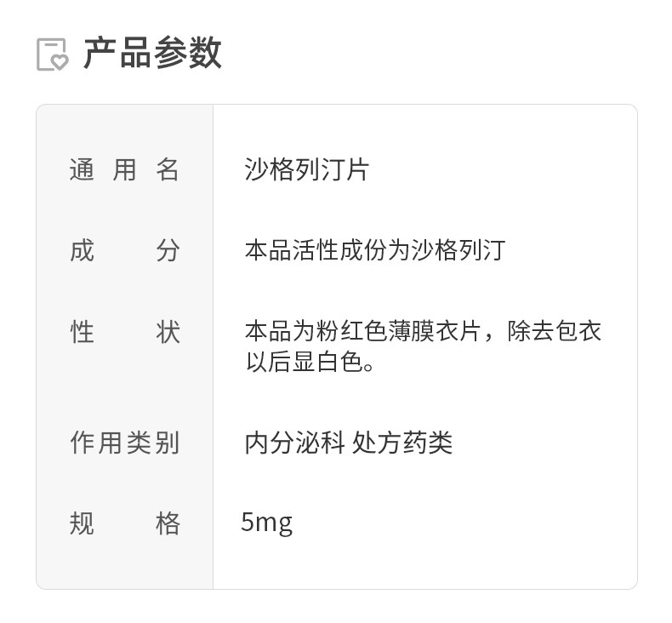This screenshot has height=623, width=672.
Task: Select the 性状 row label
Action: (124, 332)
